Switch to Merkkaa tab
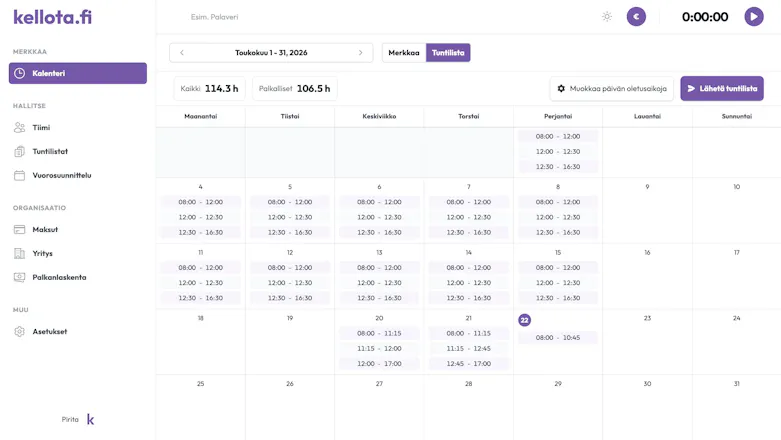The image size is (781, 440). point(404,52)
